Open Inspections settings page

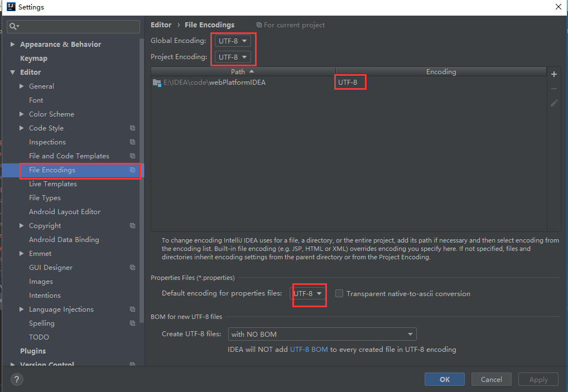pyautogui.click(x=47, y=142)
